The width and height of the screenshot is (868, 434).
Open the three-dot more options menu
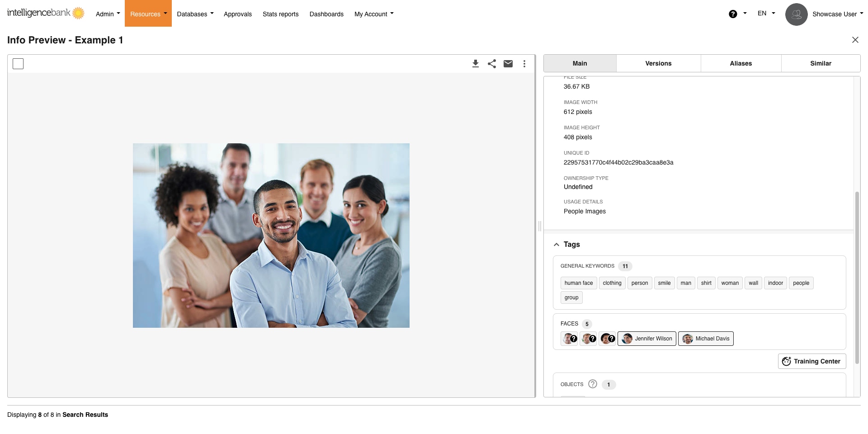pyautogui.click(x=524, y=64)
